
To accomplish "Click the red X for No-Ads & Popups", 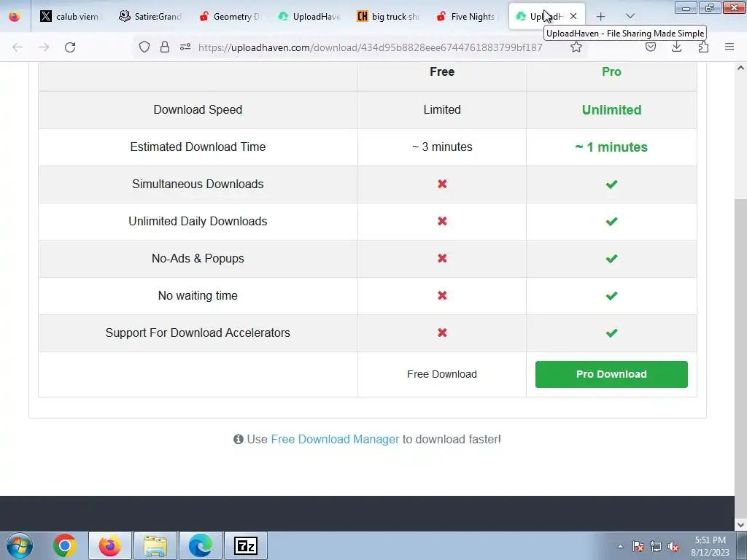I will pyautogui.click(x=442, y=258).
